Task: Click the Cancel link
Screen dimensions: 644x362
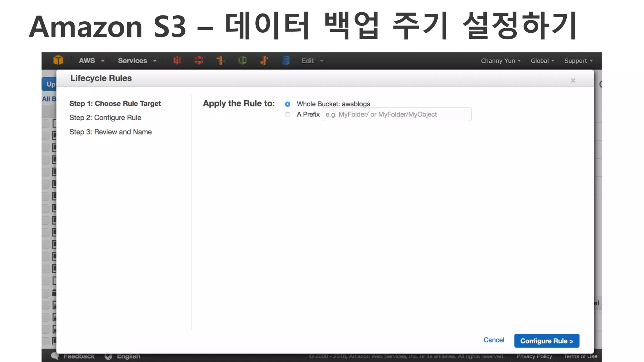Action: pos(494,340)
